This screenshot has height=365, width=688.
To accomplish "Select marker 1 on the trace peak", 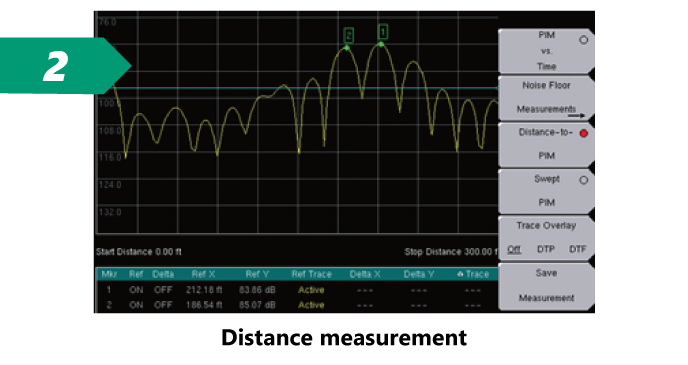I will click(383, 32).
